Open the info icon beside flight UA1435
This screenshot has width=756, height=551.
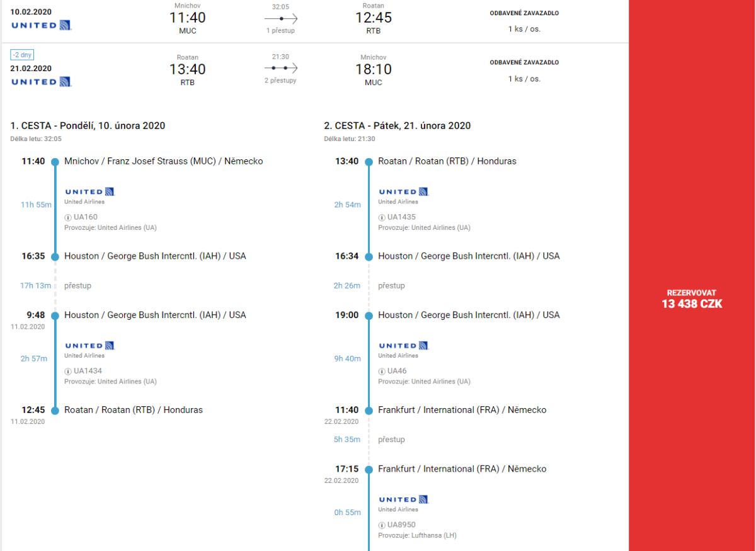[381, 217]
